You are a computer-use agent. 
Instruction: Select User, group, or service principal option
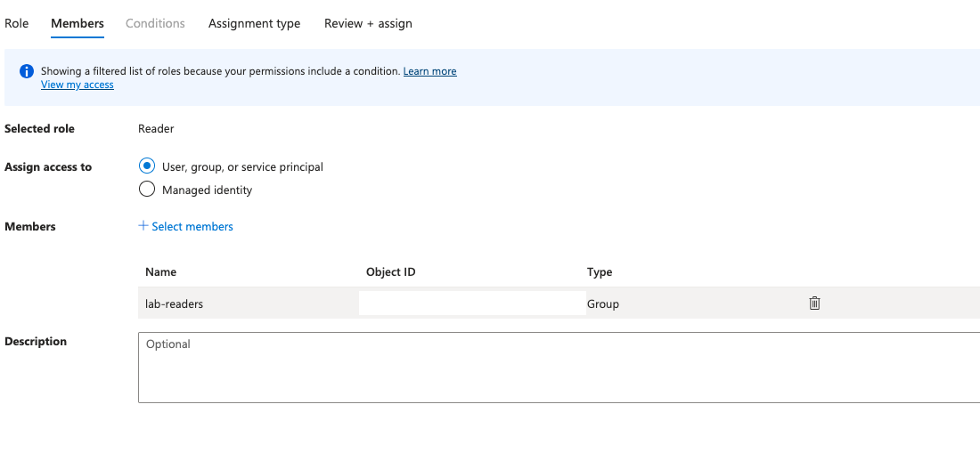[x=147, y=166]
